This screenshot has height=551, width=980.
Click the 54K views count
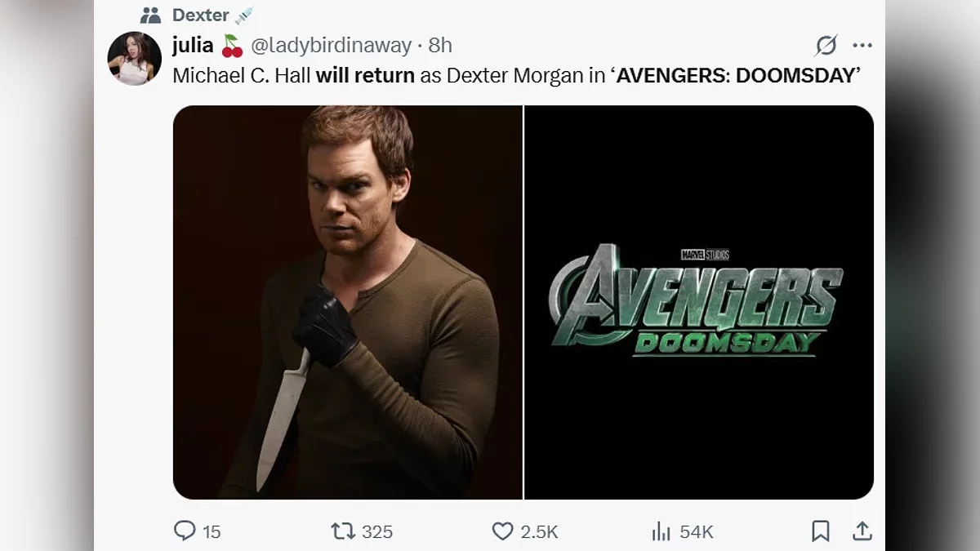click(x=697, y=532)
